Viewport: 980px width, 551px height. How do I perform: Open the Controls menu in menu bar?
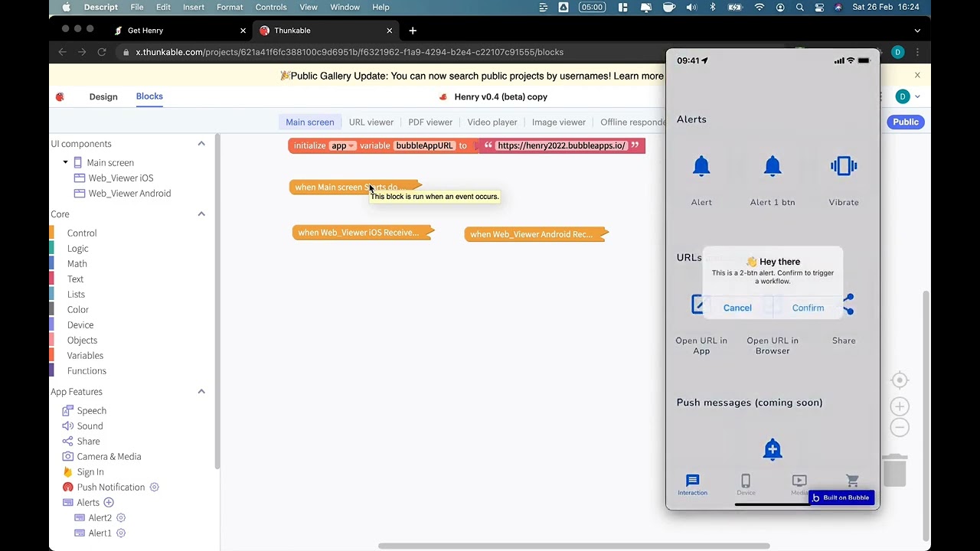click(x=271, y=7)
